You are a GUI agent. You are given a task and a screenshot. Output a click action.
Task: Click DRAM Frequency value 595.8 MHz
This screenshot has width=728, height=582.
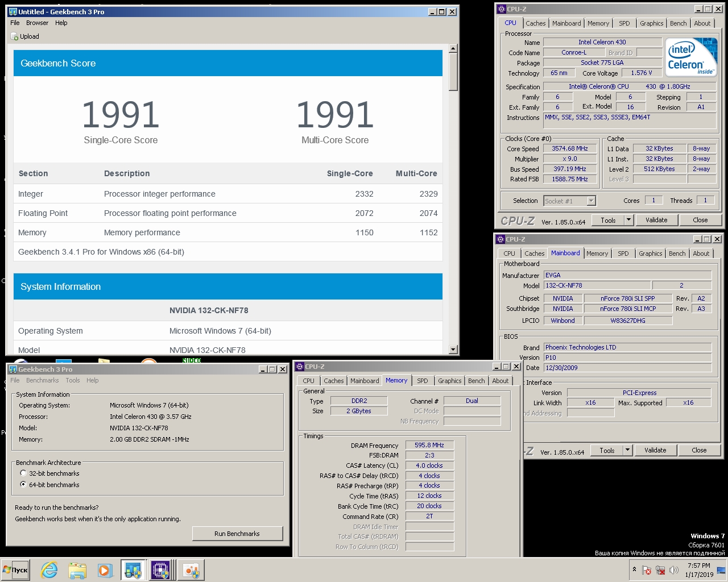[429, 445]
